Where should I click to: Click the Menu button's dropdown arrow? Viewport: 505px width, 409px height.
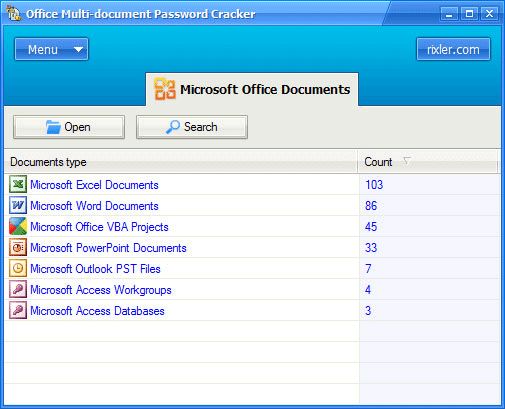point(78,50)
